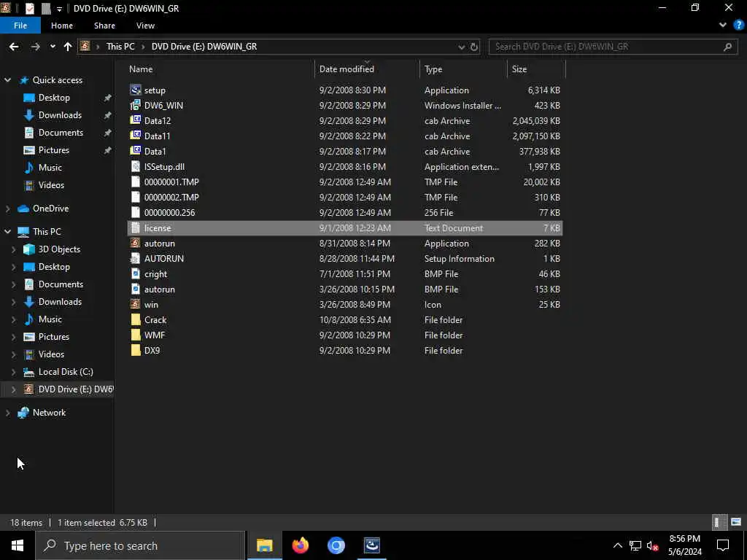The width and height of the screenshot is (747, 560).
Task: Click the DX9 folder icon
Action: (x=136, y=350)
